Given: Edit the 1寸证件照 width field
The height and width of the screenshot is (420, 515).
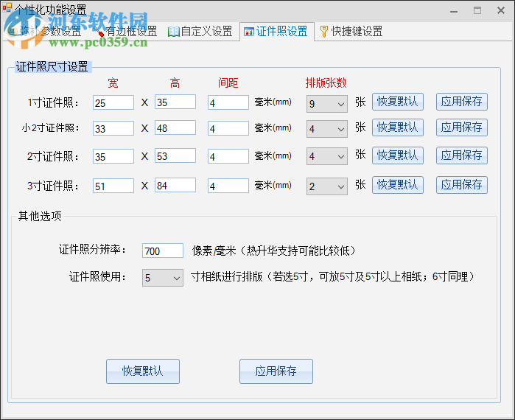Looking at the screenshot, I should [x=113, y=102].
